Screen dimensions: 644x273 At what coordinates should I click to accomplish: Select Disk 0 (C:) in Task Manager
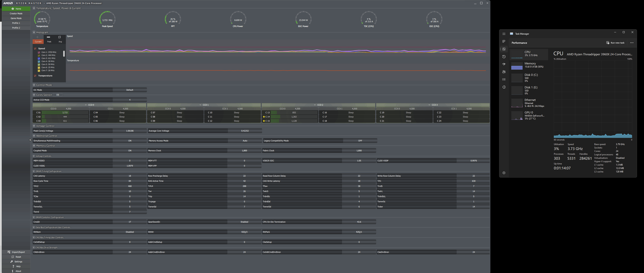pos(529,78)
